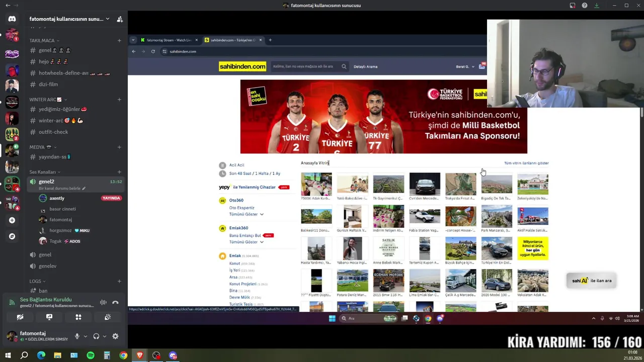Open the Windows Start menu
The height and width of the screenshot is (362, 644).
click(x=8, y=355)
